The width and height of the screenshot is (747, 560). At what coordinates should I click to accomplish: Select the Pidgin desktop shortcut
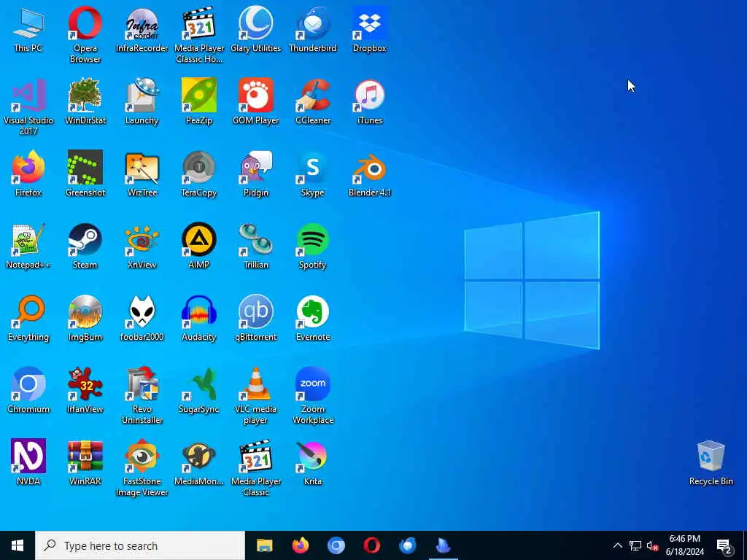(256, 174)
